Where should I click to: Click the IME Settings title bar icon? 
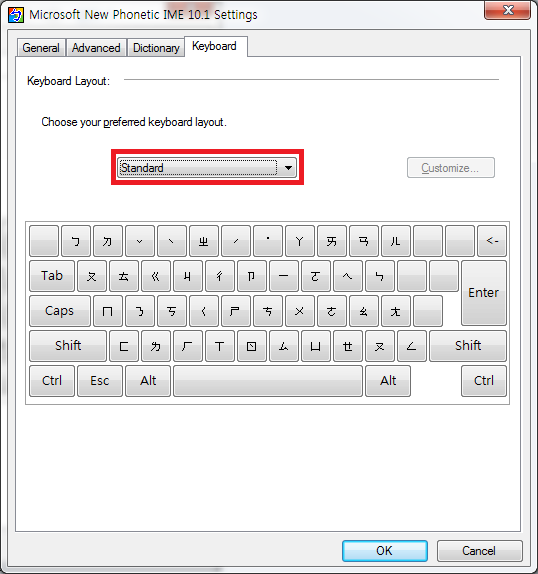[16, 15]
